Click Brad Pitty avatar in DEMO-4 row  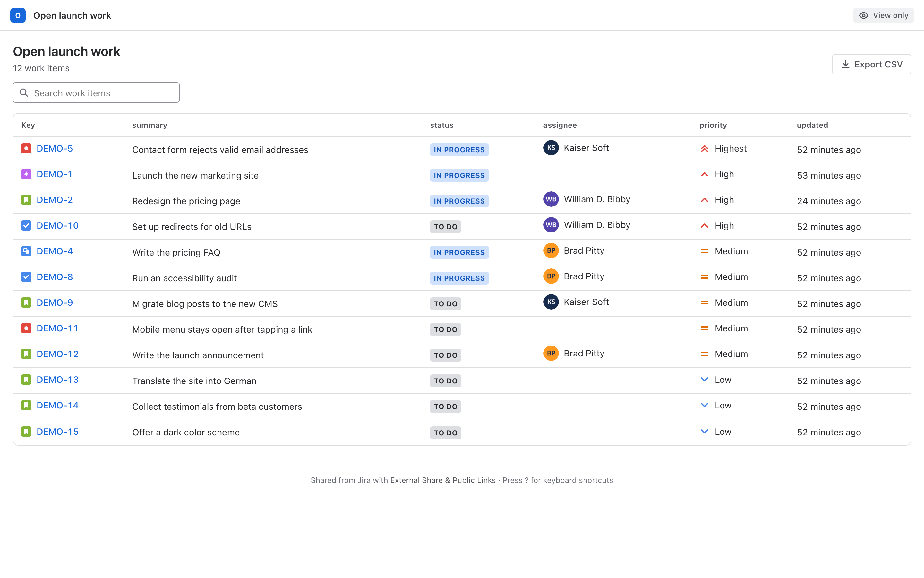(x=551, y=250)
